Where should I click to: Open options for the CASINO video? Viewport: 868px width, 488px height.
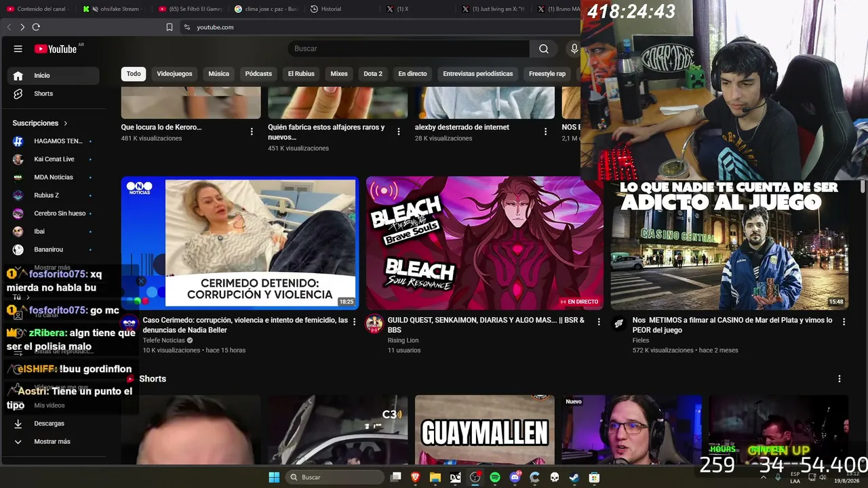click(844, 322)
